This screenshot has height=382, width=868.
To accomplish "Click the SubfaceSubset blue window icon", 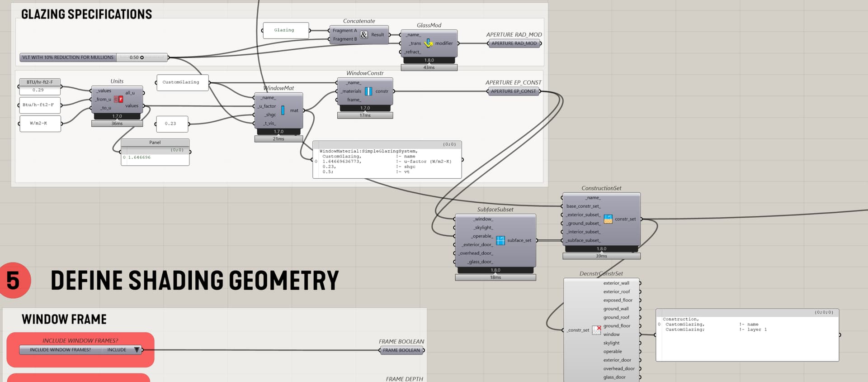I will (500, 240).
